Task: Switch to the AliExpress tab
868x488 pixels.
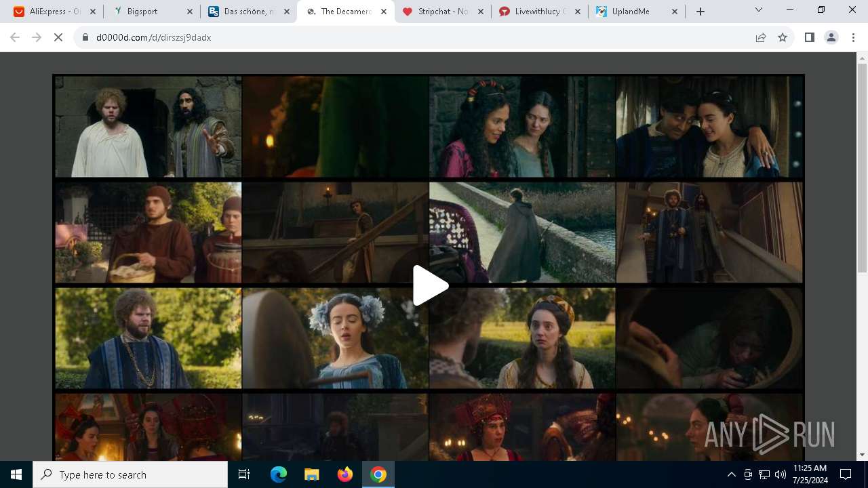Action: 56,12
